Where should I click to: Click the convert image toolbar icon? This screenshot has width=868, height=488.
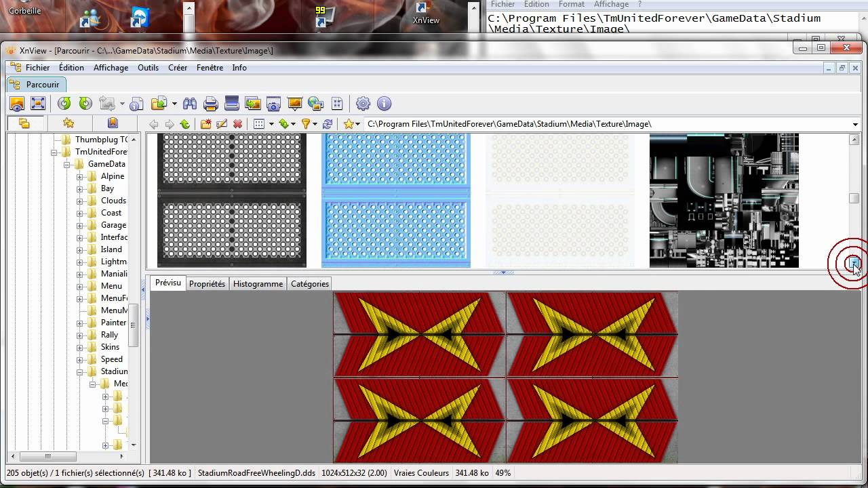(x=106, y=104)
